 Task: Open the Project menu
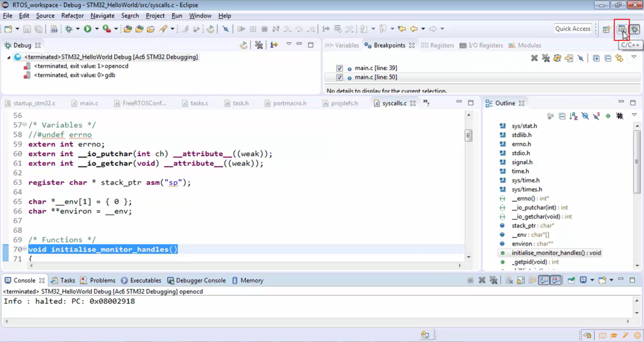(155, 16)
